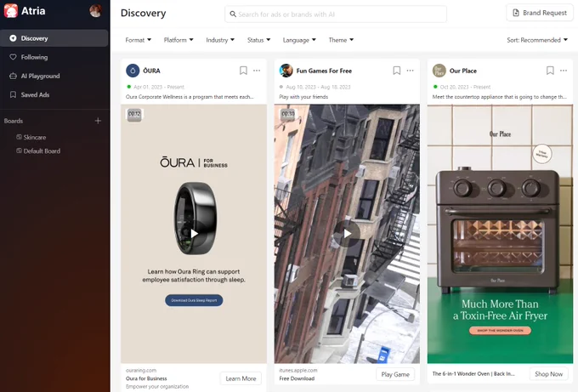Click the OURA brand name
This screenshot has height=392, width=578.
tap(151, 71)
